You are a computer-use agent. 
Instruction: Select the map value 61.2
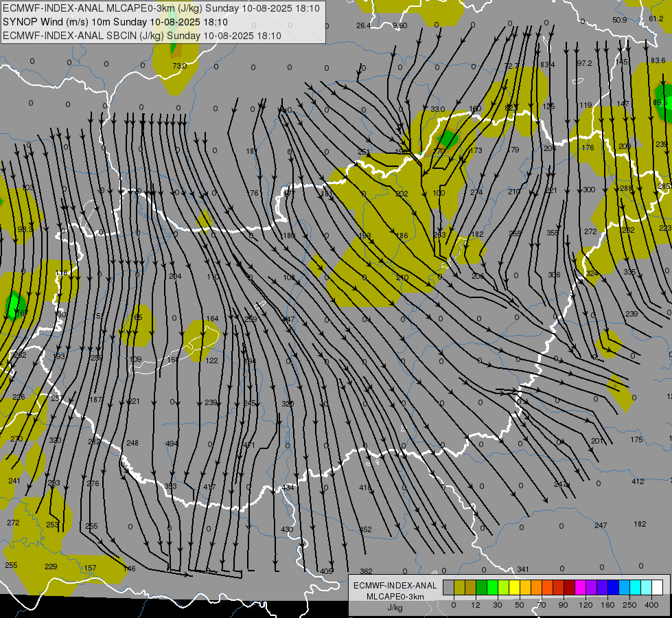656,19
